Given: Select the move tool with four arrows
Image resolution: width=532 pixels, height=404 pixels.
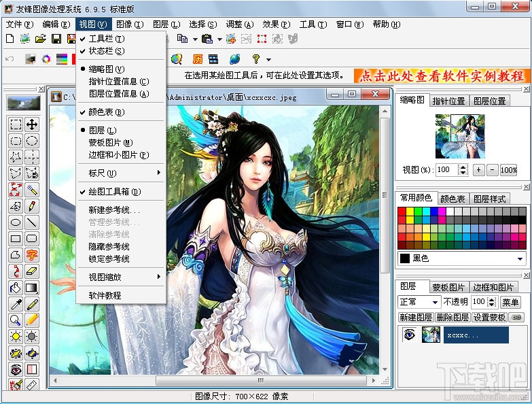Looking at the screenshot, I should (x=32, y=124).
